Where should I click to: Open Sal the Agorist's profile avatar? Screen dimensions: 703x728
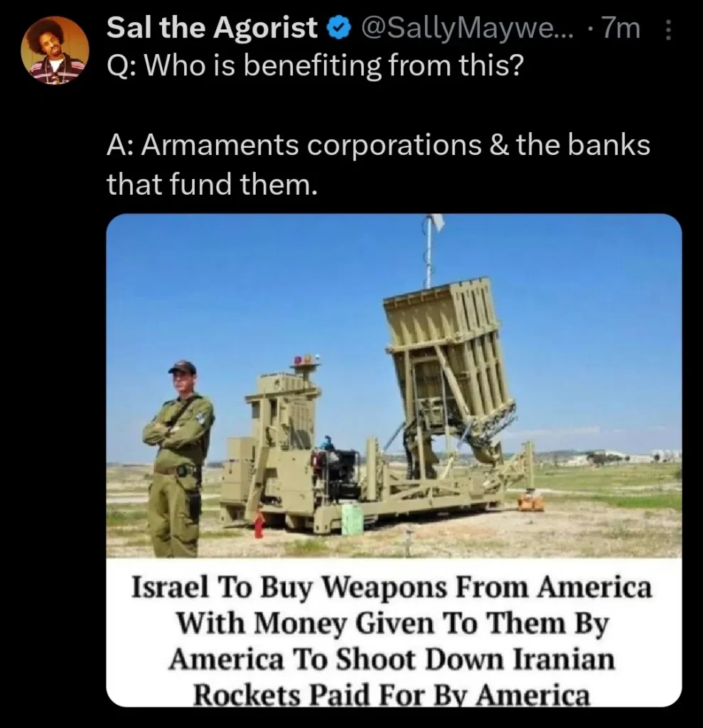click(55, 50)
